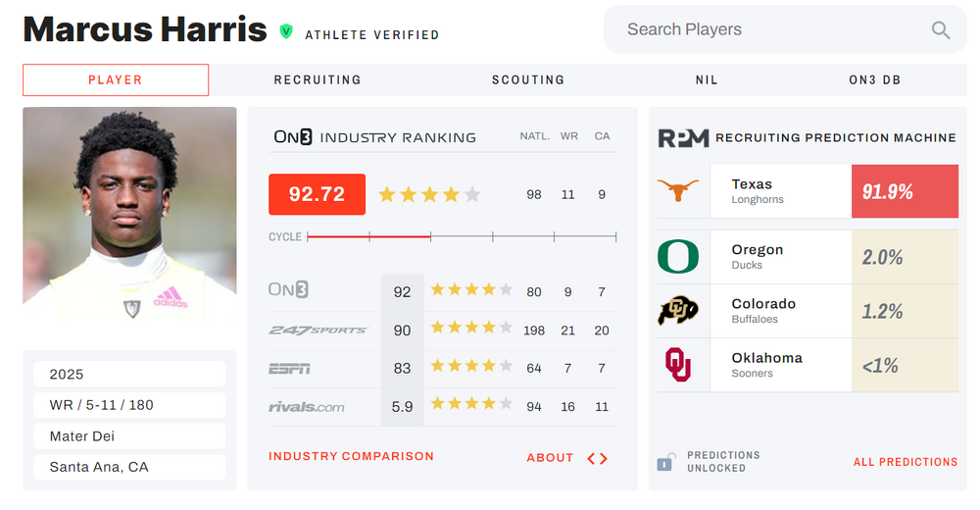Click the green Athlete Verified shield badge

pos(286,31)
